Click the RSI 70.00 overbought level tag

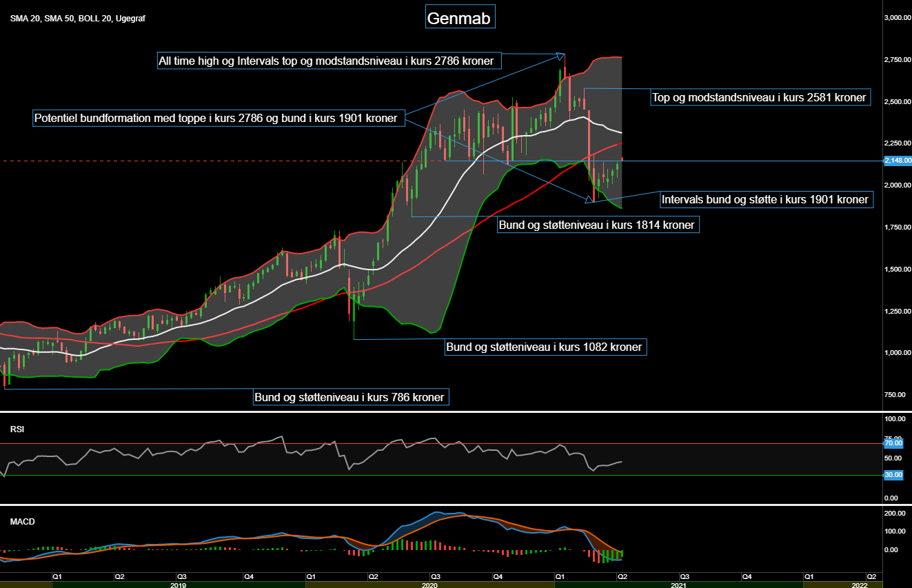(x=894, y=444)
